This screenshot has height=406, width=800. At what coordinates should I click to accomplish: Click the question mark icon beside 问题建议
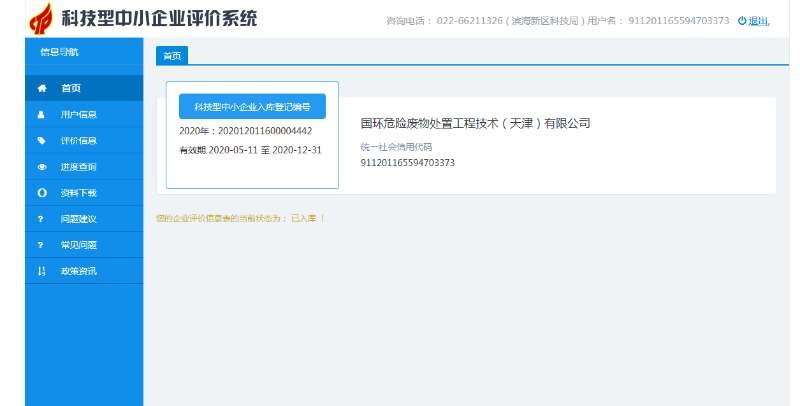pyautogui.click(x=41, y=218)
